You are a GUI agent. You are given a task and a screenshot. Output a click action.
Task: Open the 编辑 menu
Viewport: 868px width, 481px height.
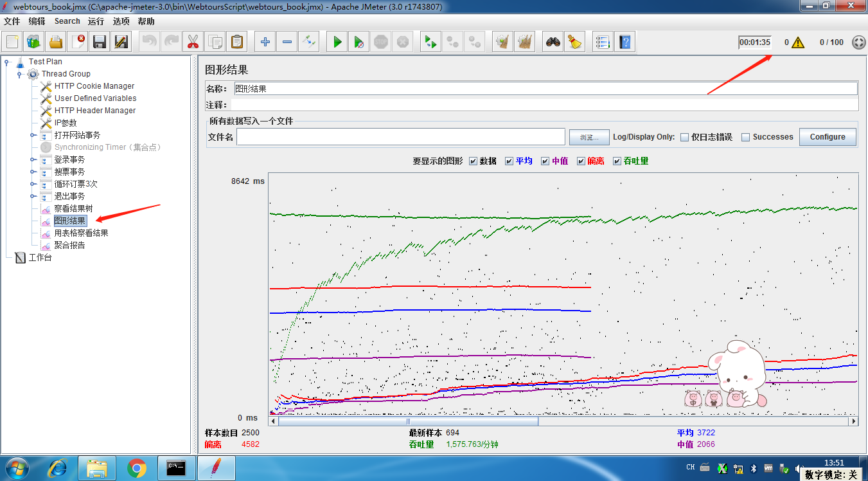pyautogui.click(x=37, y=21)
